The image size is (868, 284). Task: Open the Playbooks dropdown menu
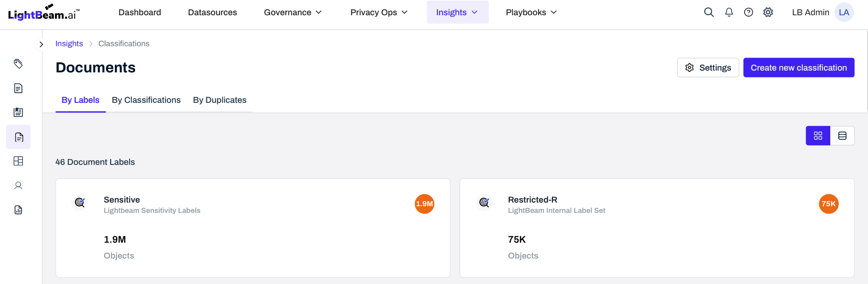(x=531, y=12)
